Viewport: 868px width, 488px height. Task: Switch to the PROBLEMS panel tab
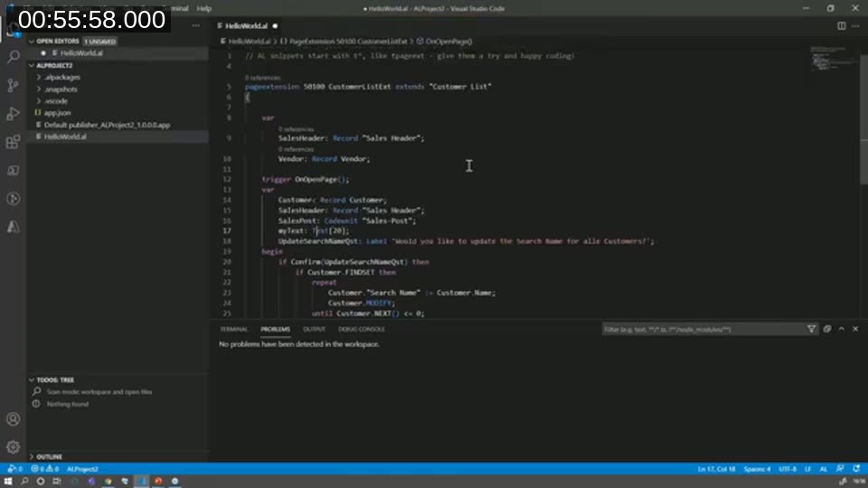275,329
